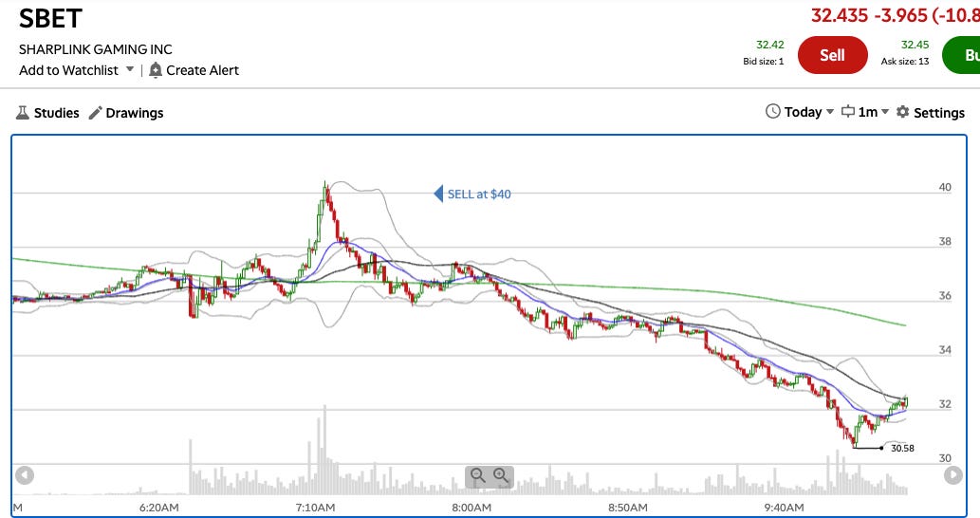The image size is (980, 518).
Task: Click the 30.58 low price label
Action: 902,448
